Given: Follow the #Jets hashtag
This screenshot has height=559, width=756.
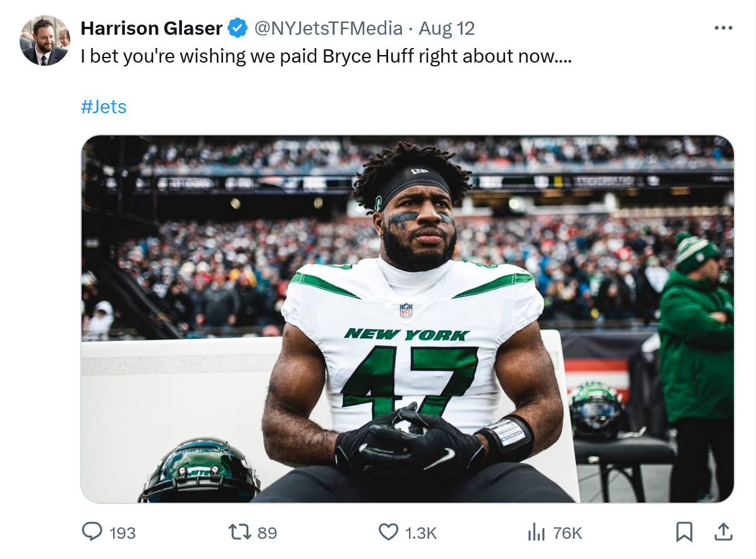Looking at the screenshot, I should (104, 107).
